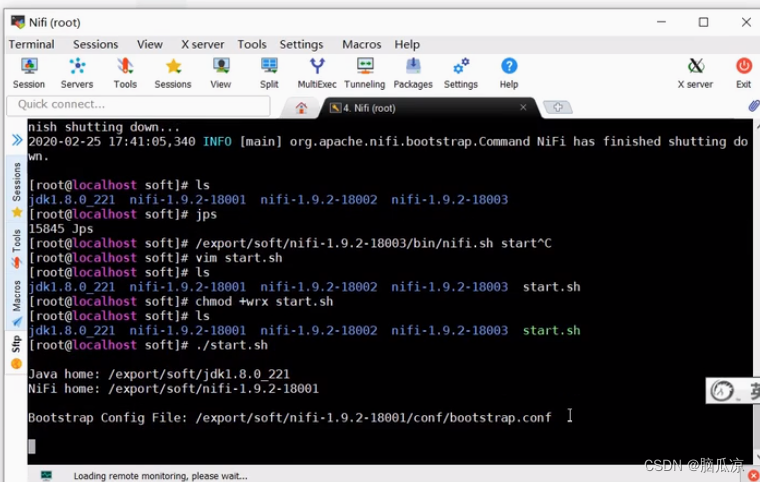Image resolution: width=760 pixels, height=482 pixels.
Task: Minimize the Nifi (root) window
Action: click(661, 22)
